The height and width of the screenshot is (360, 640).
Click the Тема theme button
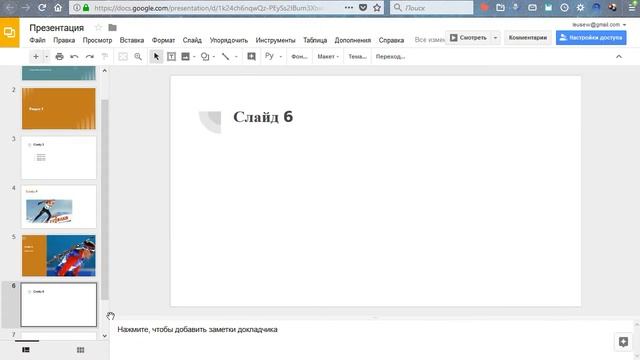pos(357,57)
